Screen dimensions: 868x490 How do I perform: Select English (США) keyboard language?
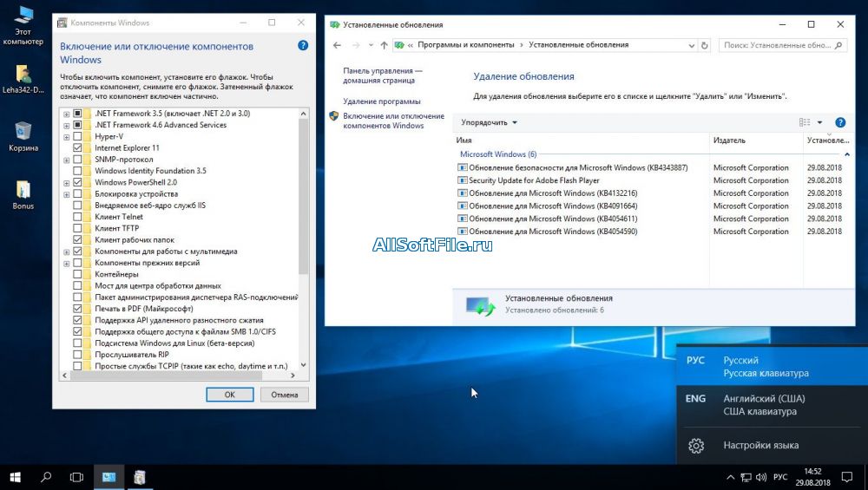tap(764, 405)
